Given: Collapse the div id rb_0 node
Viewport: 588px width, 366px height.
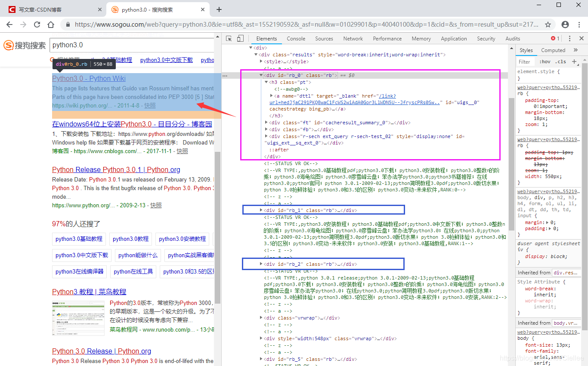Looking at the screenshot, I should click(x=261, y=75).
